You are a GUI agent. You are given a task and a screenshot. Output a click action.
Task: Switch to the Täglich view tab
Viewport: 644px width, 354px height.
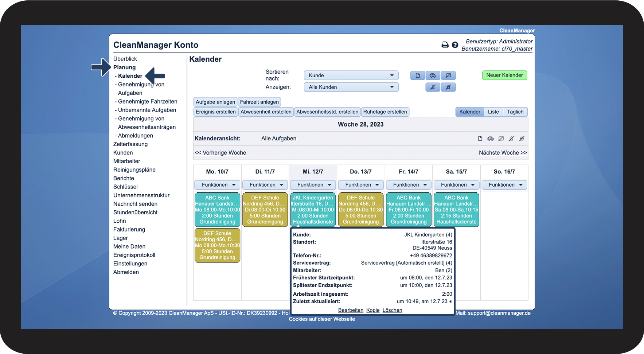515,112
